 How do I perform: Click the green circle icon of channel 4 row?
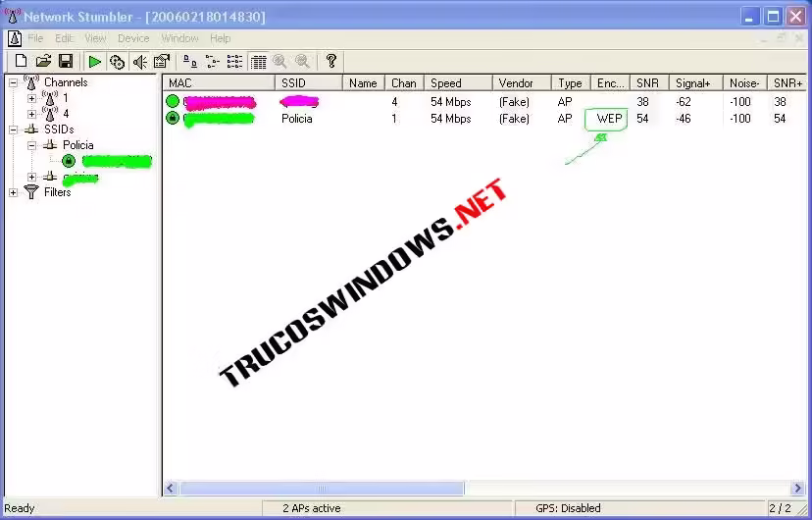173,101
